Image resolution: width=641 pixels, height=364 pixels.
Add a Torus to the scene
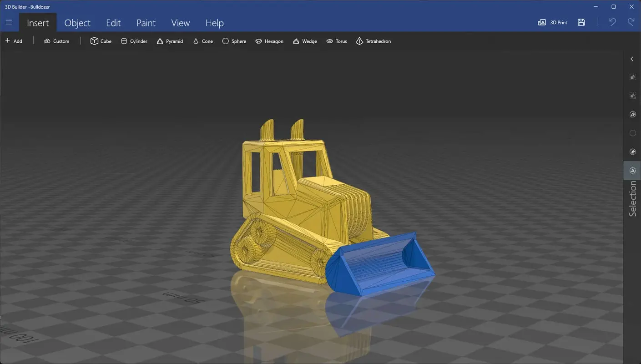tap(337, 41)
